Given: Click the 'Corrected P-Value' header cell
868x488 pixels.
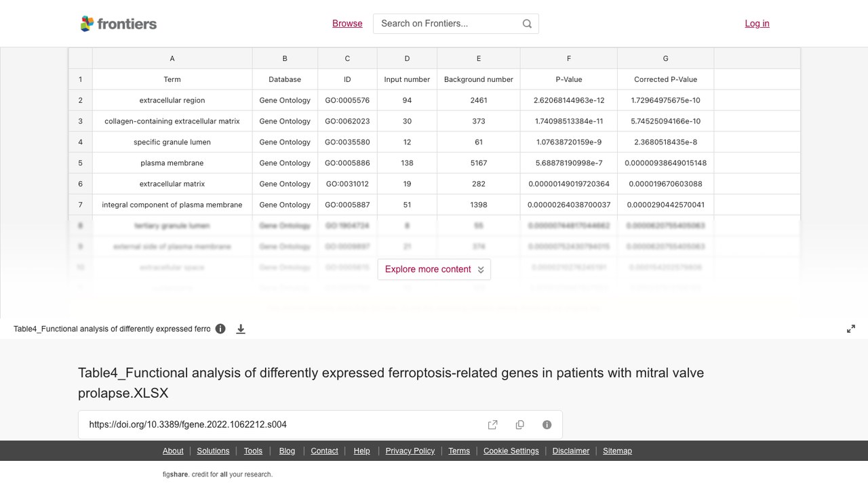Looking at the screenshot, I should click(x=665, y=79).
